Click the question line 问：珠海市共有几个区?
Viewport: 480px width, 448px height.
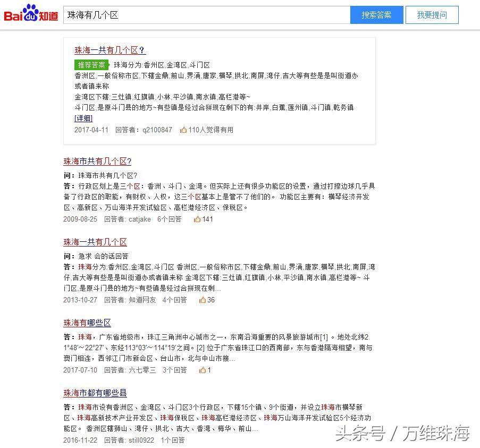pos(100,175)
